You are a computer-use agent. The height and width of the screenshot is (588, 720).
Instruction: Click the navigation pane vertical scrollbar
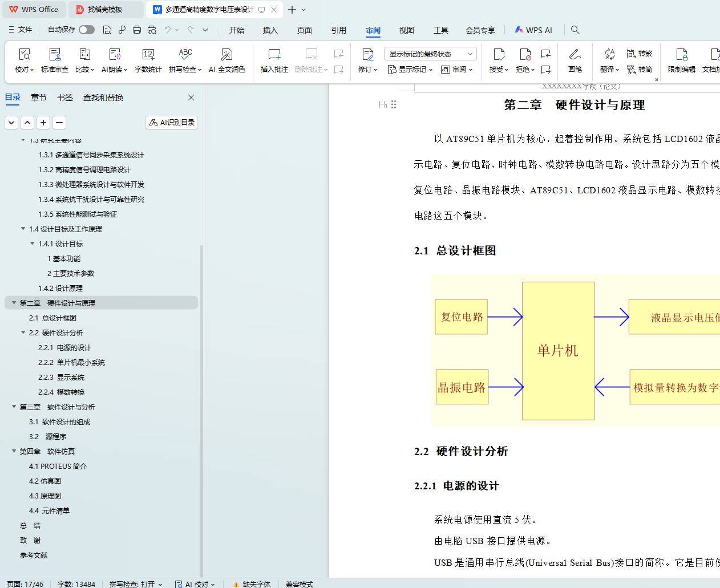click(x=201, y=399)
